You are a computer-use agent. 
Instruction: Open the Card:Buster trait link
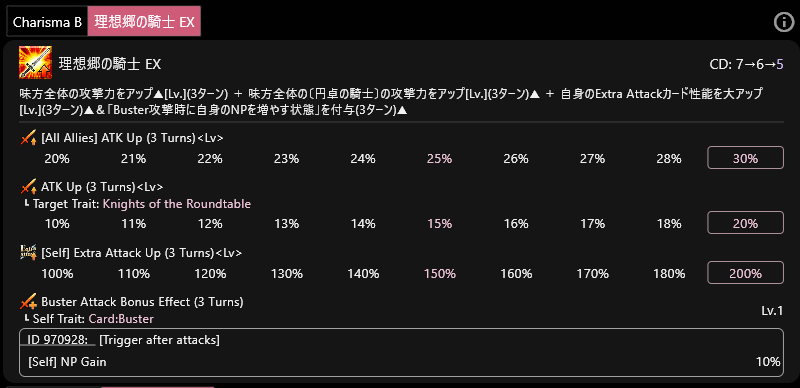click(x=121, y=319)
